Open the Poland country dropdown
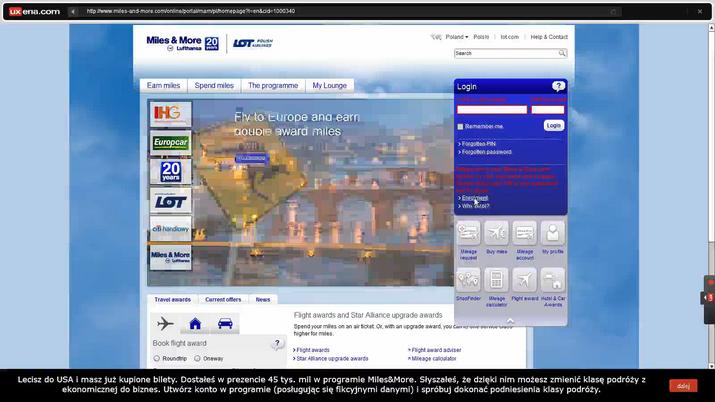Image resolution: width=715 pixels, height=402 pixels. click(456, 37)
